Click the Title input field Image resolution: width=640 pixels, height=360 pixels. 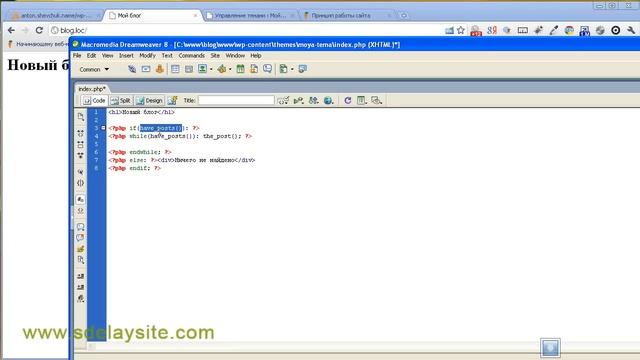tap(236, 100)
